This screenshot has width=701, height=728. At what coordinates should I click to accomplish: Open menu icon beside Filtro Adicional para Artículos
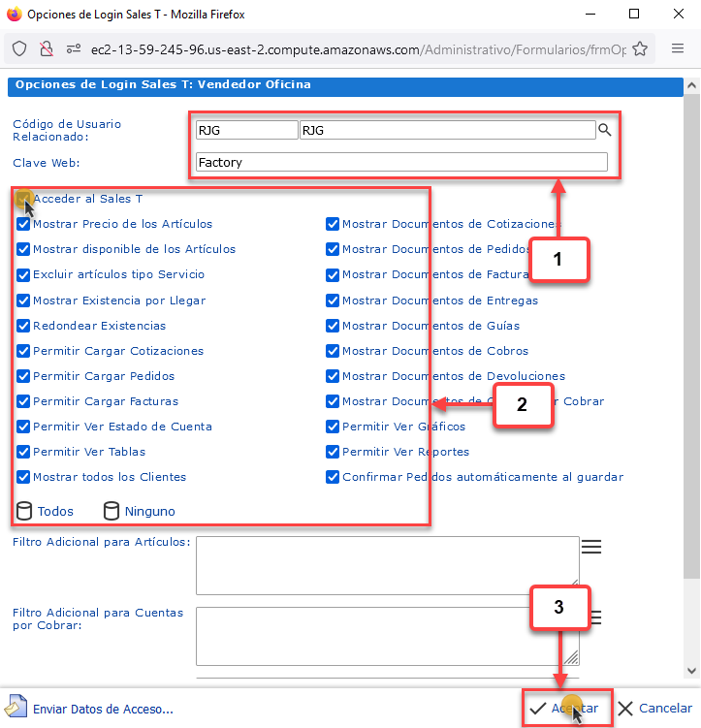coord(590,548)
